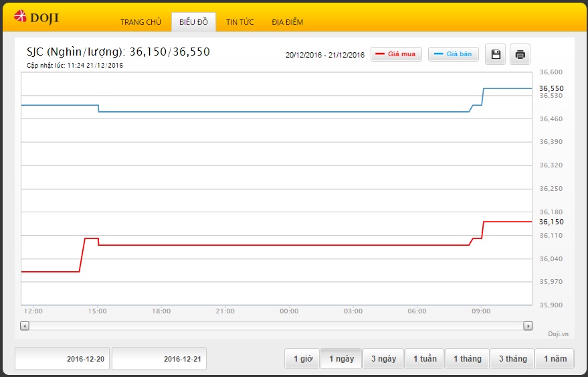Switch to the 3 ngày range
The width and height of the screenshot is (588, 377).
pos(383,359)
